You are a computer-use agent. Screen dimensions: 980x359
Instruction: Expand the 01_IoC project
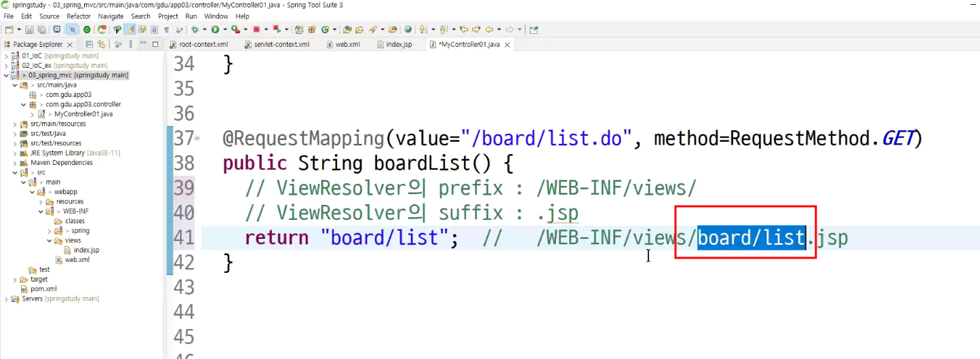click(5, 56)
